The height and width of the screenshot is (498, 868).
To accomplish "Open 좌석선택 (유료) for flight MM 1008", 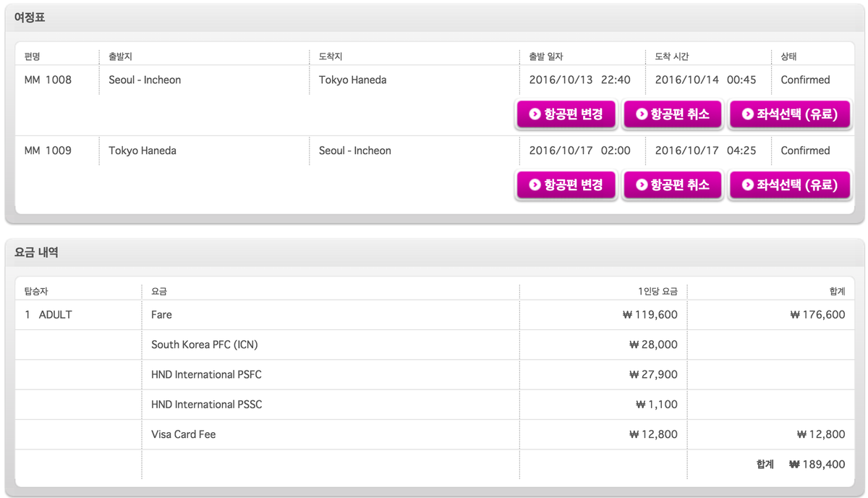I will (790, 114).
